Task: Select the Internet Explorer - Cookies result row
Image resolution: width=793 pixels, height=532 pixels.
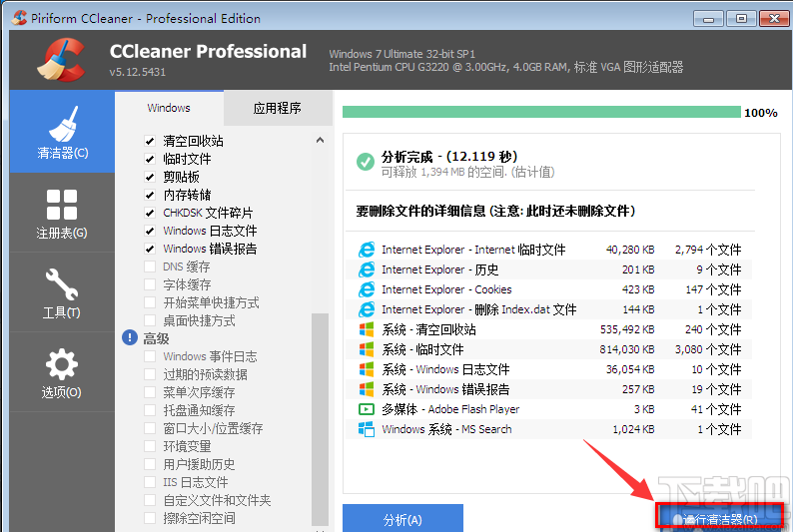Action: pos(548,289)
